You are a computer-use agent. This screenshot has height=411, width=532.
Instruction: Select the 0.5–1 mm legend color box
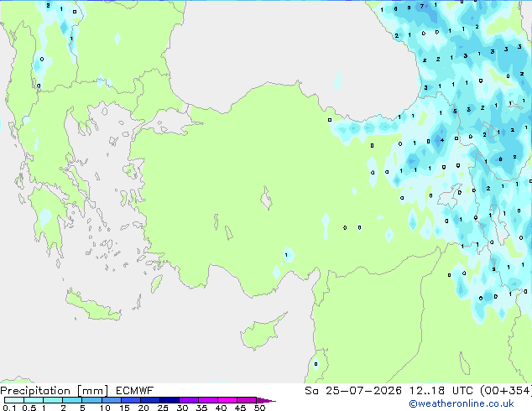tap(34, 400)
